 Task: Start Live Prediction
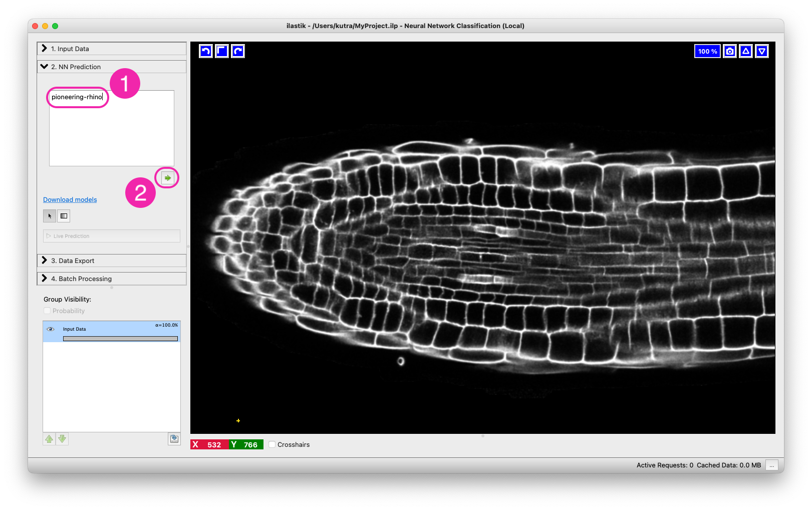click(111, 236)
